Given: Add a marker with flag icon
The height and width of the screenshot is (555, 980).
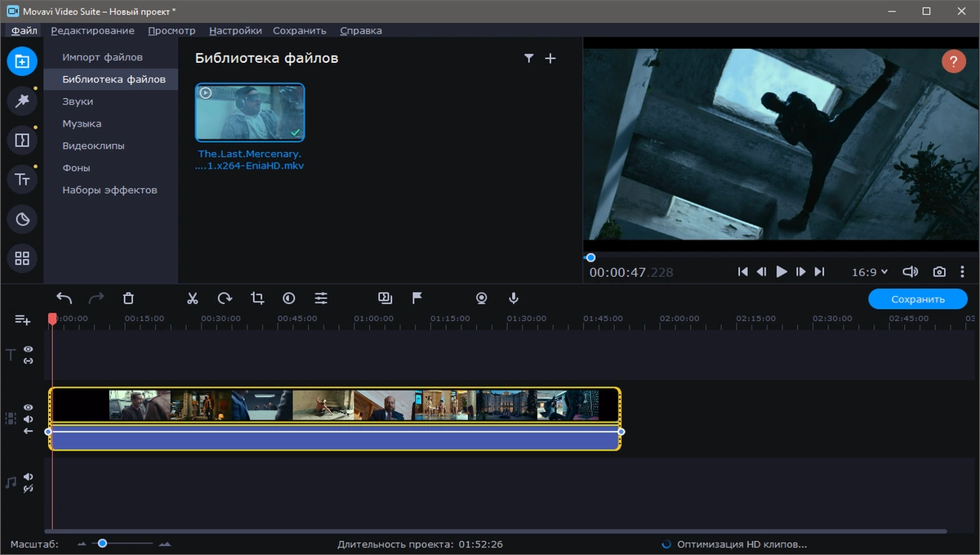Looking at the screenshot, I should click(x=417, y=298).
